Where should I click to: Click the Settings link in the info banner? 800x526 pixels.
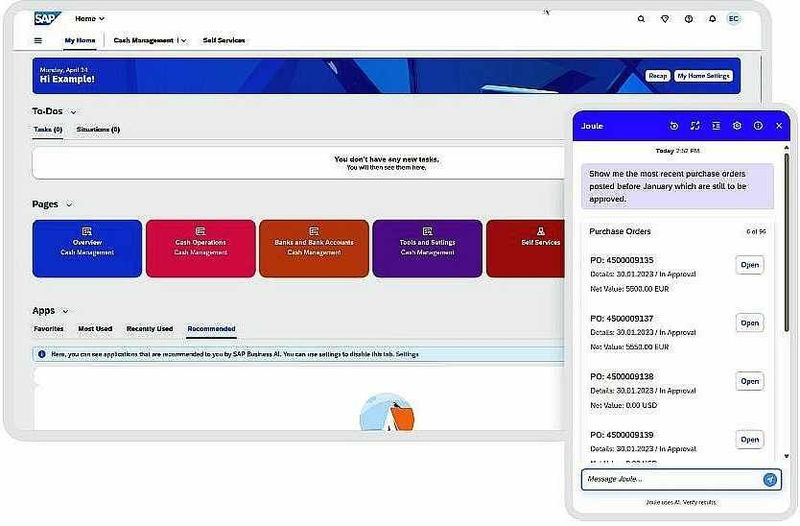[407, 354]
